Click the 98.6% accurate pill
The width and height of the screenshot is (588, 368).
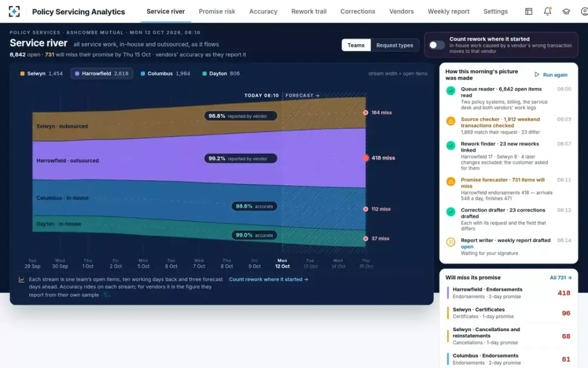coord(254,206)
